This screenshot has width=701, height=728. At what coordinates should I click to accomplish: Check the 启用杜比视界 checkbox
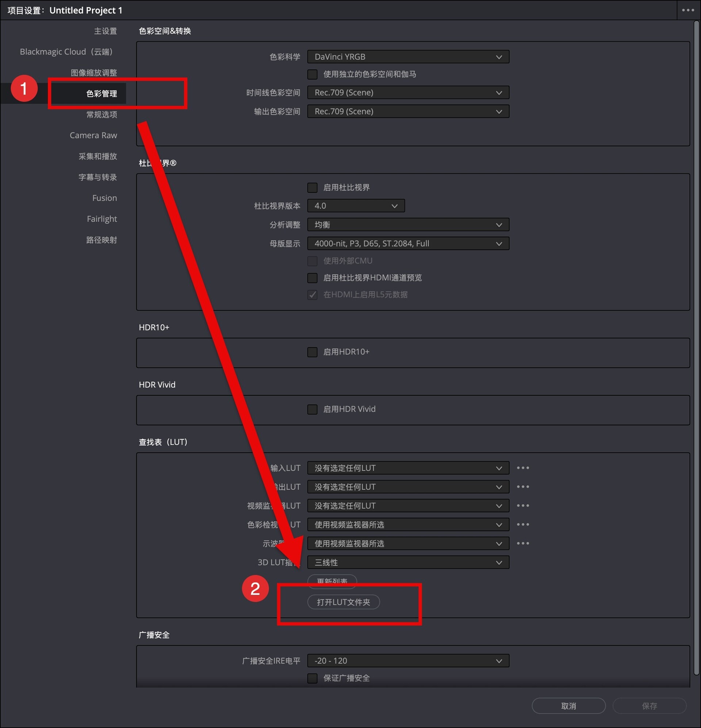pos(313,188)
